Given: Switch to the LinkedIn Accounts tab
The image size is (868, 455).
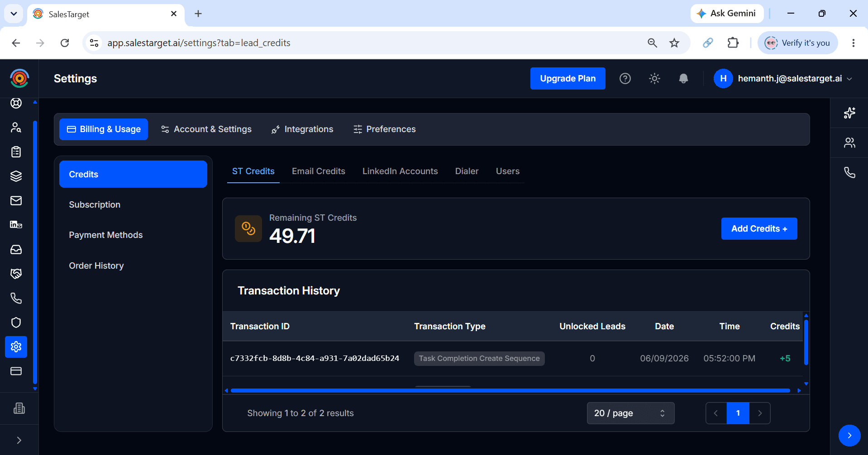Looking at the screenshot, I should coord(400,171).
